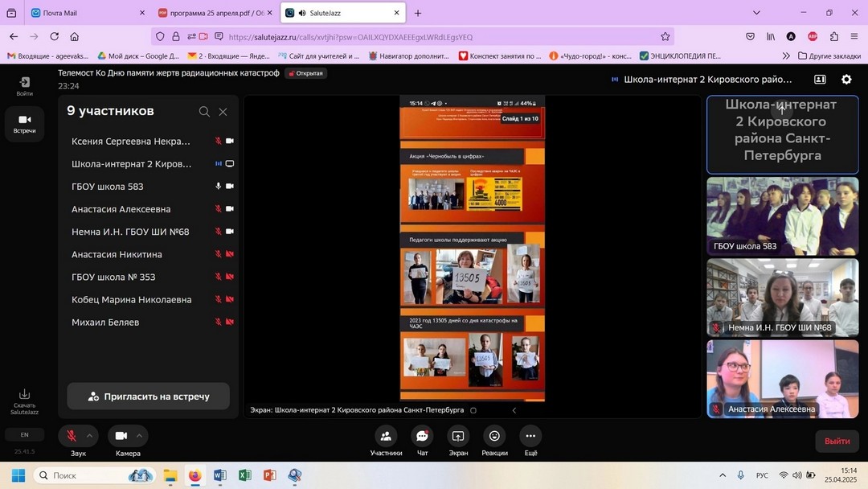The height and width of the screenshot is (489, 868).
Task: Unmute the Звук microphone button
Action: [72, 436]
